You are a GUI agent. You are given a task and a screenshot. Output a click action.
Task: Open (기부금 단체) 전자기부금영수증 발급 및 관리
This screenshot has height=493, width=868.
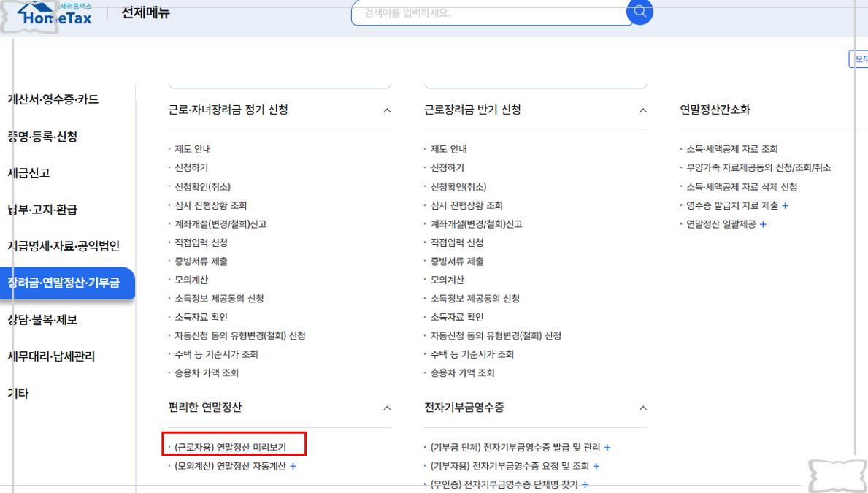515,447
